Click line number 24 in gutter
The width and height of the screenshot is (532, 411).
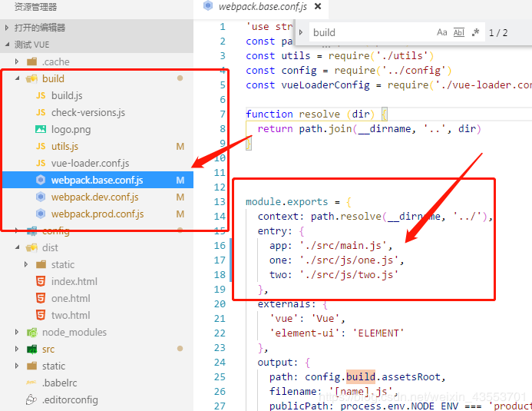point(220,363)
